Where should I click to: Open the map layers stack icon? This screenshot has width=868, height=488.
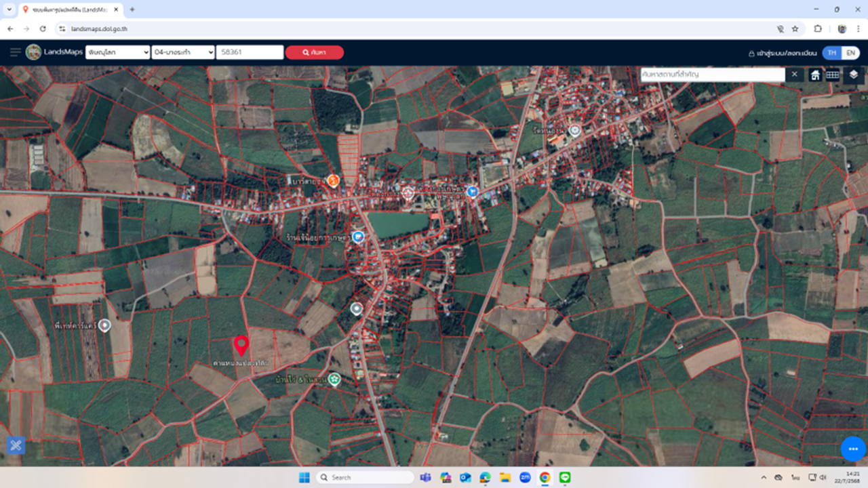click(853, 75)
